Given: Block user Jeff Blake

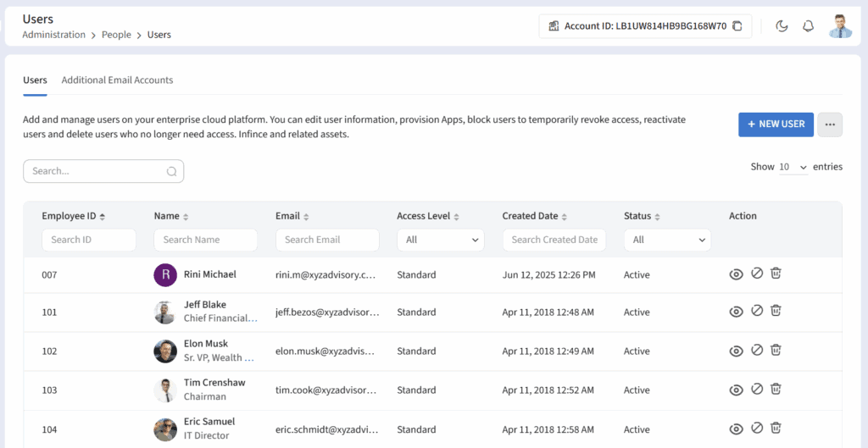Looking at the screenshot, I should point(757,312).
